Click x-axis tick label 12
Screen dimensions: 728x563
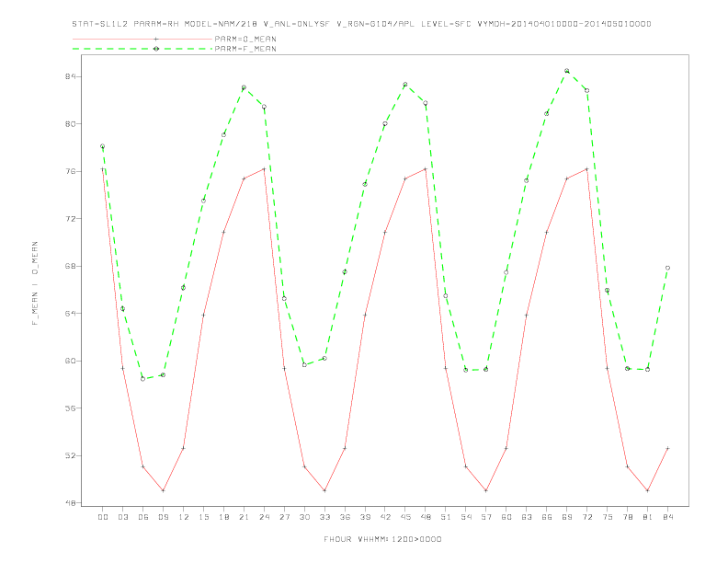pos(184,517)
